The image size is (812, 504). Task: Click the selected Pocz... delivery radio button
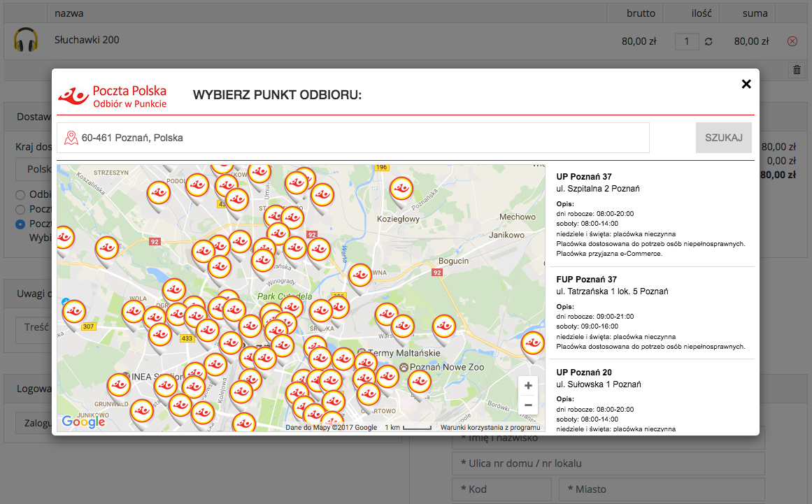(20, 224)
